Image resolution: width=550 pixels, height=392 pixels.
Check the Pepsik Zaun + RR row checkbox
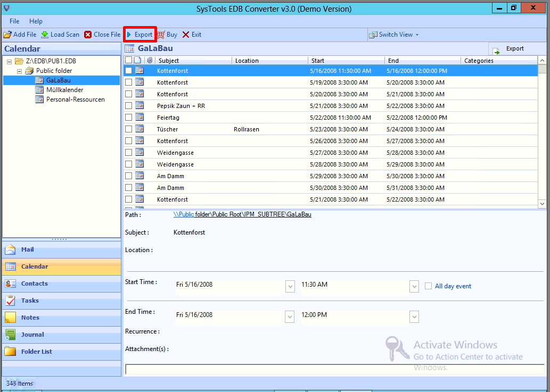pyautogui.click(x=129, y=105)
